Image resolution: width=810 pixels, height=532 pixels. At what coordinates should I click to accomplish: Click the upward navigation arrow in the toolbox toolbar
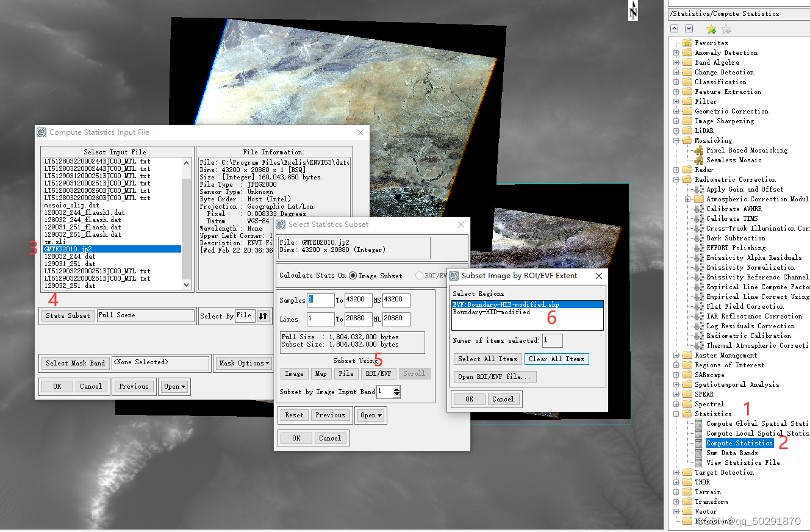pyautogui.click(x=674, y=28)
